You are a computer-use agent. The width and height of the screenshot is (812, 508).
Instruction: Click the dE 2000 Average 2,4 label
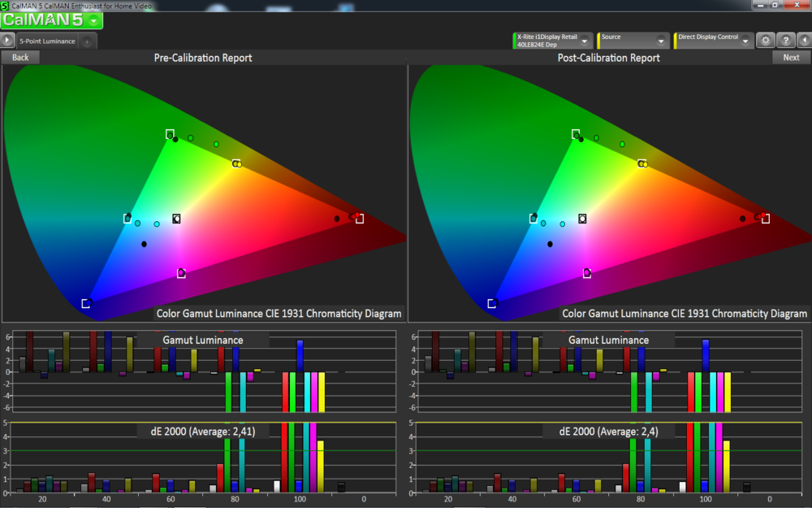pos(607,432)
